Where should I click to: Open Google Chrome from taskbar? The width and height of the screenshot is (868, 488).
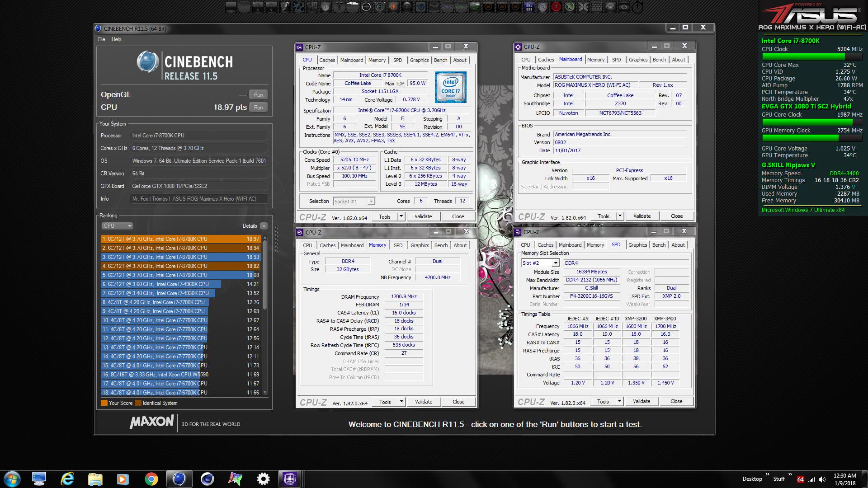pyautogui.click(x=151, y=479)
